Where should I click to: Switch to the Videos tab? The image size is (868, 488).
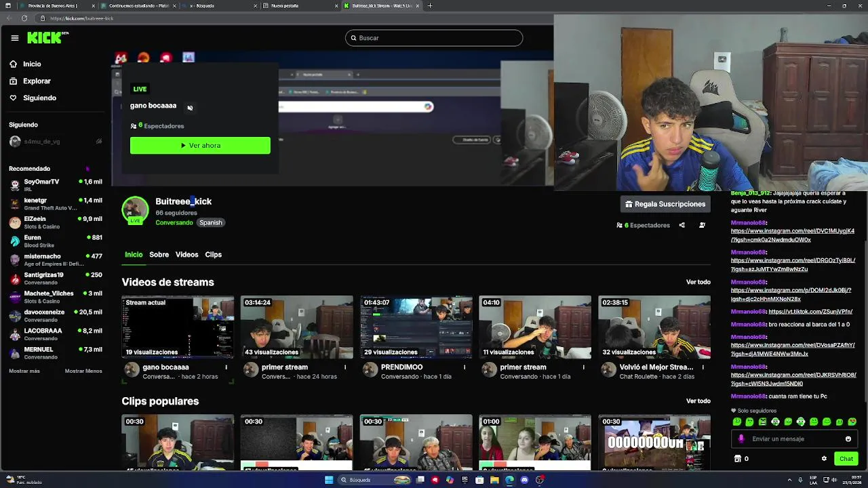(x=186, y=254)
